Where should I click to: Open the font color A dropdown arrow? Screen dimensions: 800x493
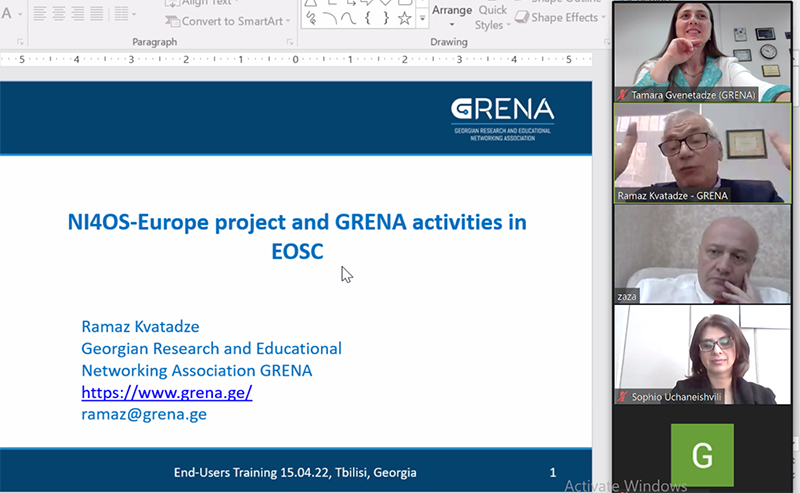click(20, 14)
